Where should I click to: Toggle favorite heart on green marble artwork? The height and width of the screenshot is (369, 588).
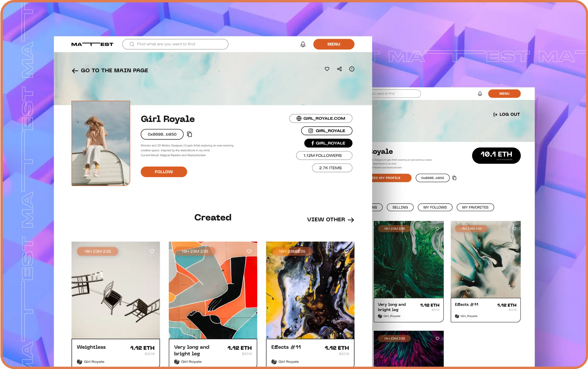[437, 229]
